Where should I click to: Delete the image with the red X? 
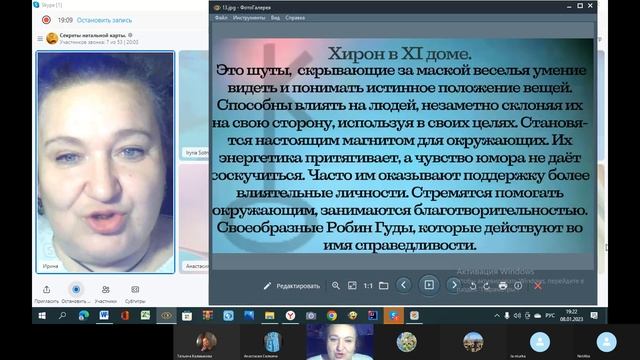[538, 286]
